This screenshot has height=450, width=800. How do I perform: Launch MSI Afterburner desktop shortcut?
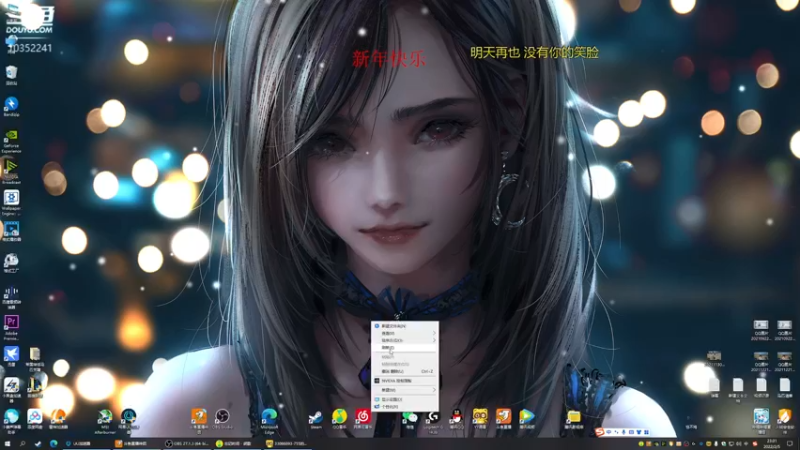tap(105, 421)
